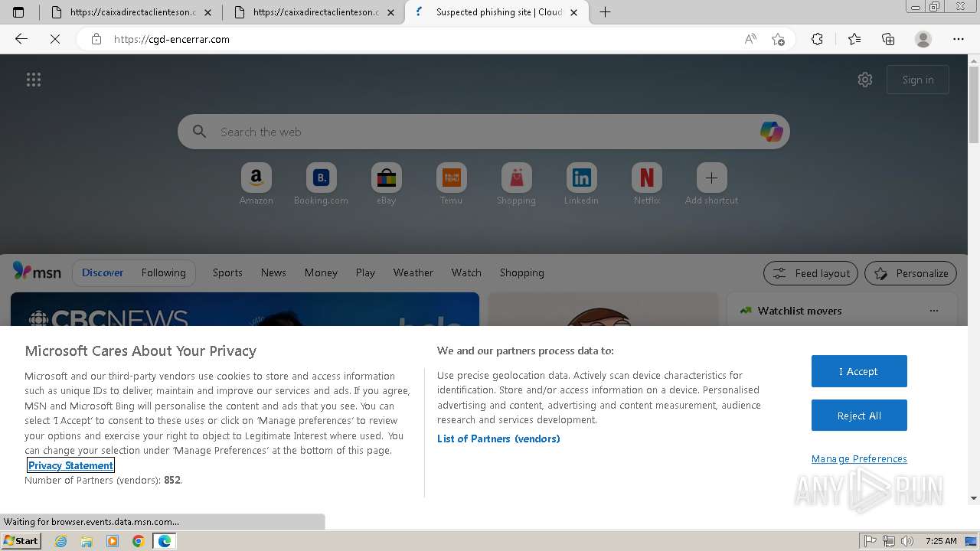
Task: Open the Money menu item
Action: pyautogui.click(x=321, y=272)
